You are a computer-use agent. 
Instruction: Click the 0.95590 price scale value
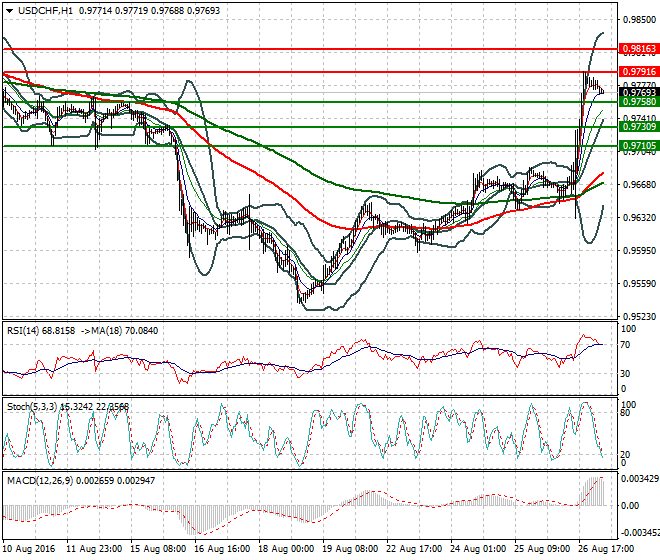pyautogui.click(x=639, y=284)
